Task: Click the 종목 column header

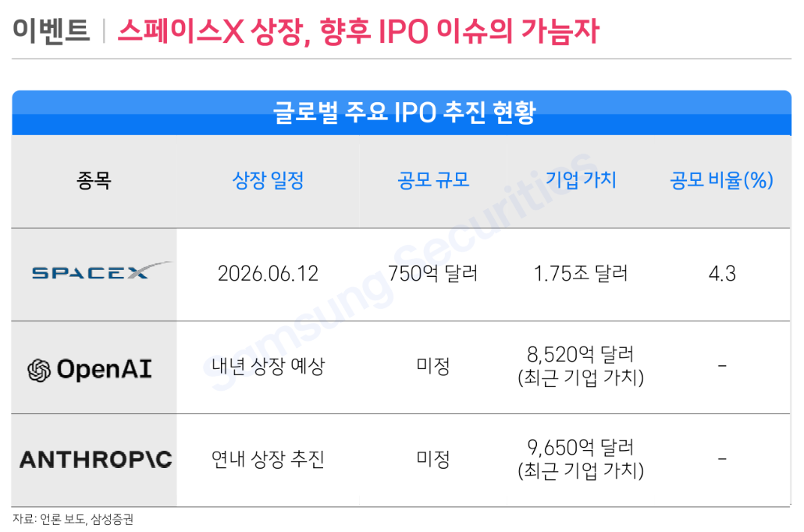Action: [94, 180]
